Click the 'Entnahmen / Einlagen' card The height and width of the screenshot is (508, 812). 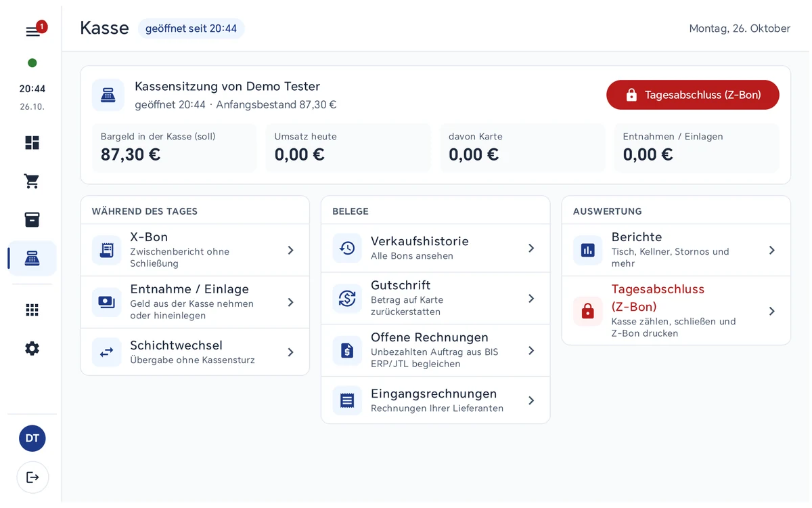point(697,148)
